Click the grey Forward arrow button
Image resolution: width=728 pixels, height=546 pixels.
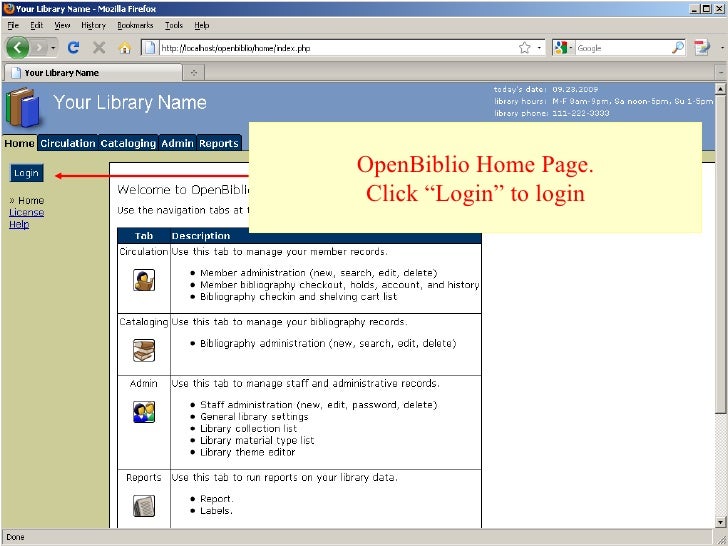pyautogui.click(x=39, y=47)
